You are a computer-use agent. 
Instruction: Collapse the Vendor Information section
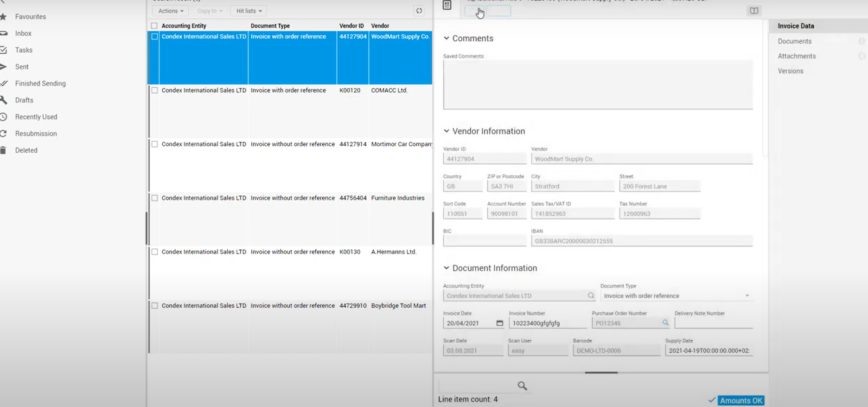(x=446, y=131)
